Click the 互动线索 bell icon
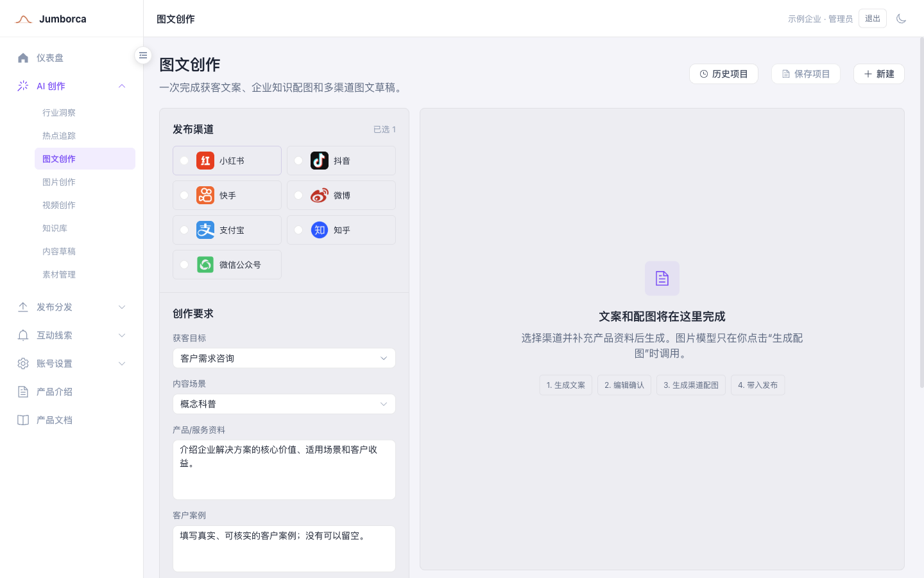Viewport: 924px width, 578px height. pyautogui.click(x=23, y=335)
